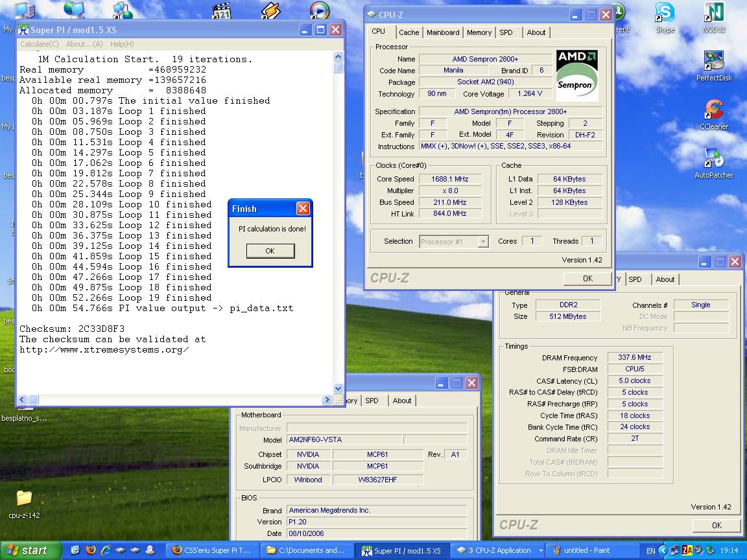Click the EN language indicator
747x560 pixels.
651,550
